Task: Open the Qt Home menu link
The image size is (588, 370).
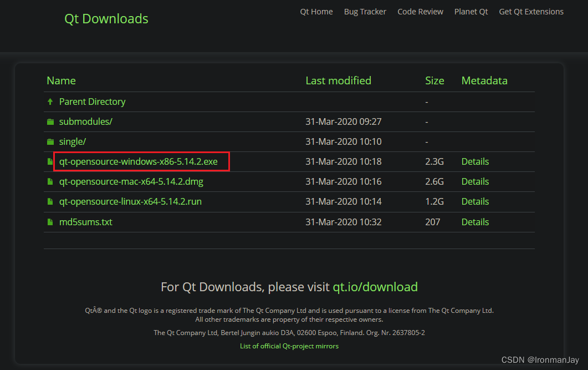Action: pos(316,12)
